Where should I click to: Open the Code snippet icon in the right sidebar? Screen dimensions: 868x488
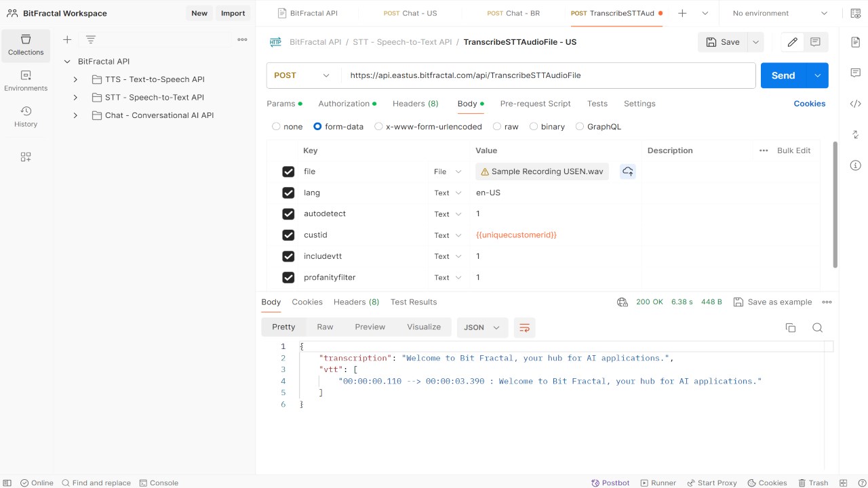(x=855, y=104)
